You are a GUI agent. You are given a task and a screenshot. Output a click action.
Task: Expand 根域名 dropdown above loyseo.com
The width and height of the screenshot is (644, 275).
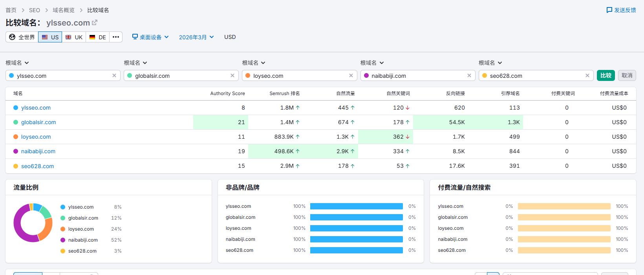(254, 63)
